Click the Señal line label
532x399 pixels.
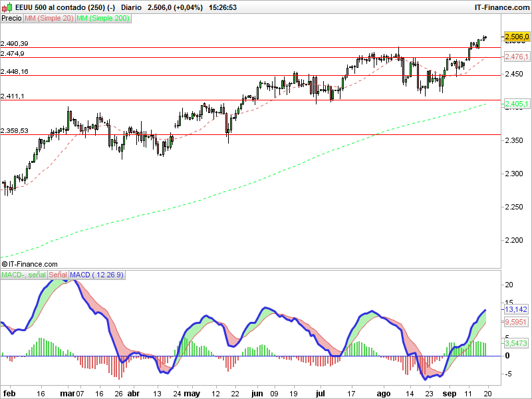(58, 275)
